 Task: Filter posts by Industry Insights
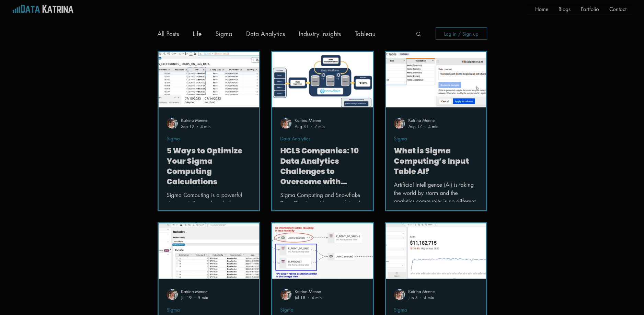point(319,34)
